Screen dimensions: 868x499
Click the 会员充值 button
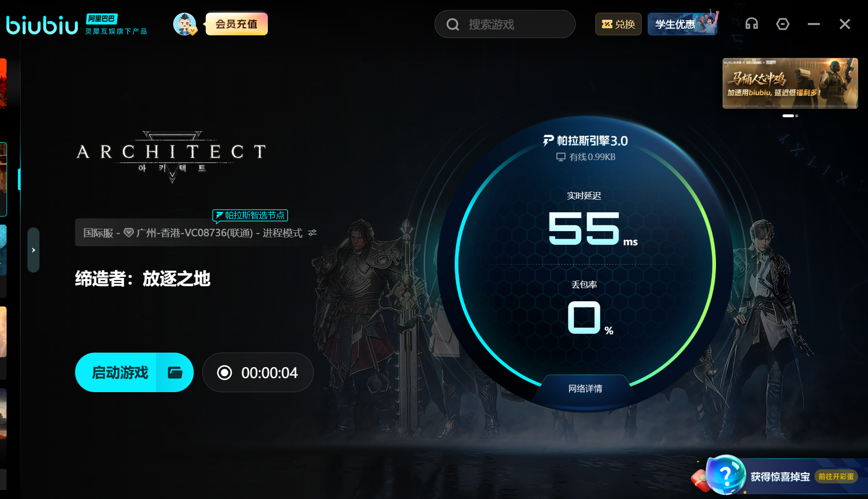click(x=236, y=24)
